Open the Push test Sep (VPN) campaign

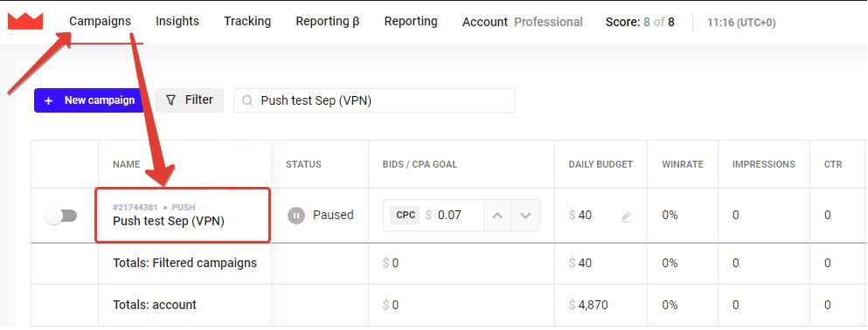tap(169, 221)
